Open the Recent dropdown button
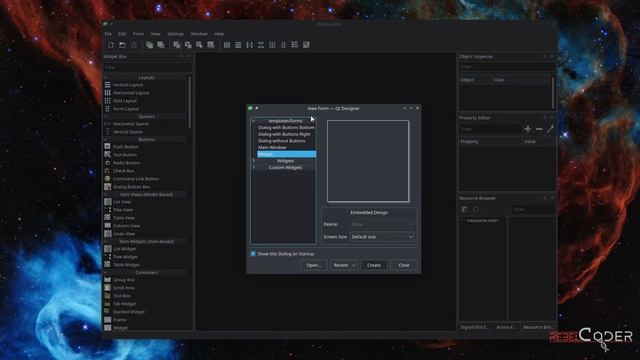 click(344, 265)
